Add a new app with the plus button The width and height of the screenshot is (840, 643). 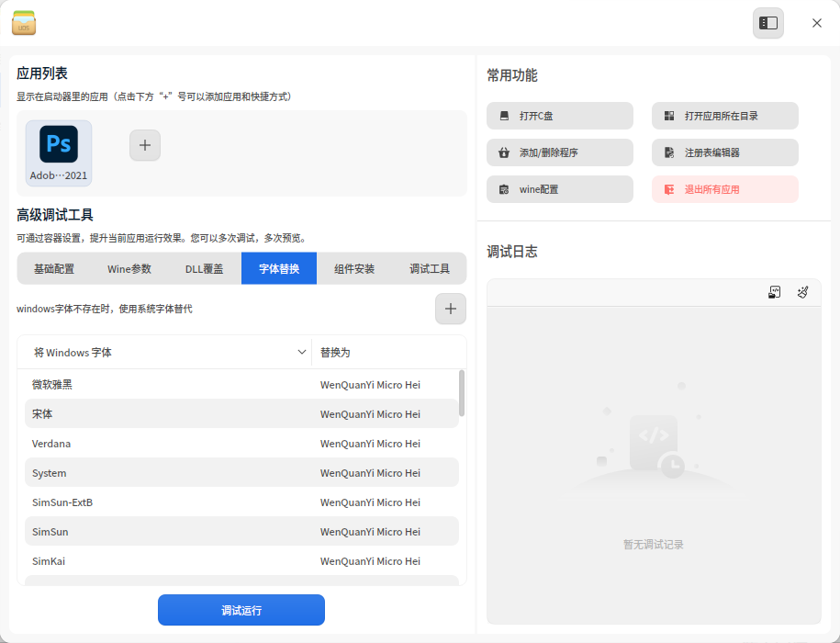(x=145, y=145)
